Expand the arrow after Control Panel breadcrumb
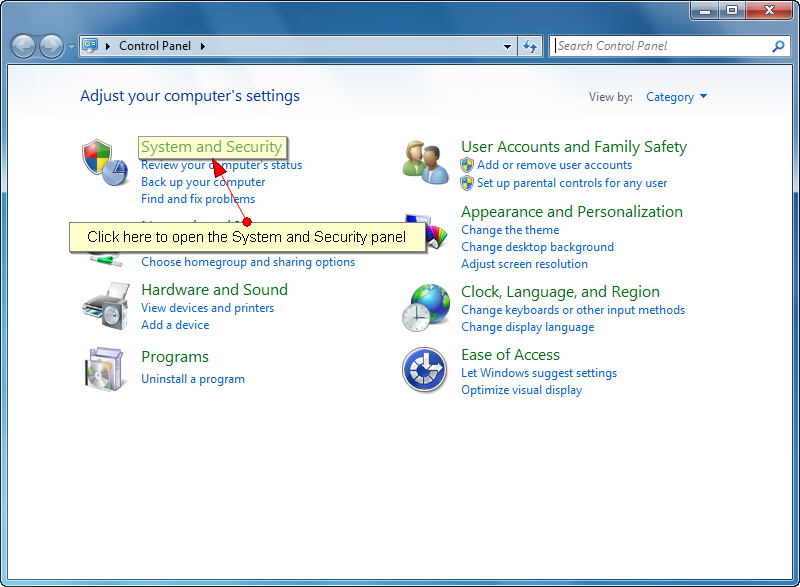800x587 pixels. (203, 46)
